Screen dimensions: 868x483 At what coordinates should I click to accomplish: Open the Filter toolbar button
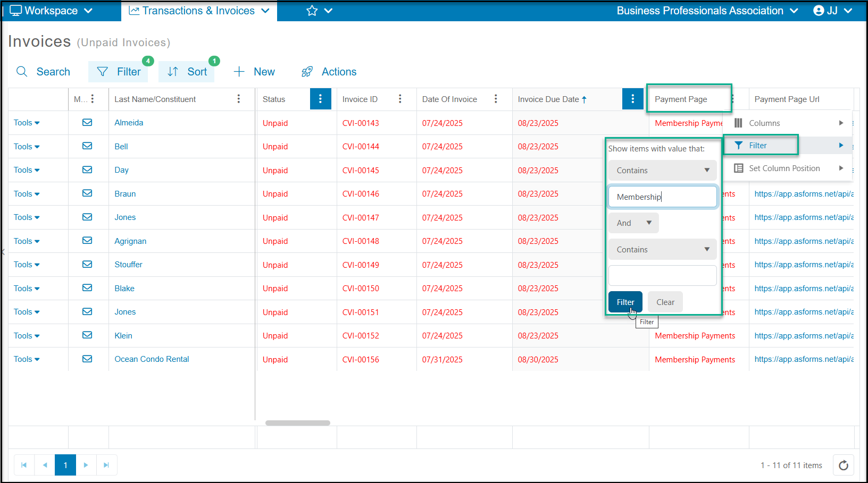119,72
